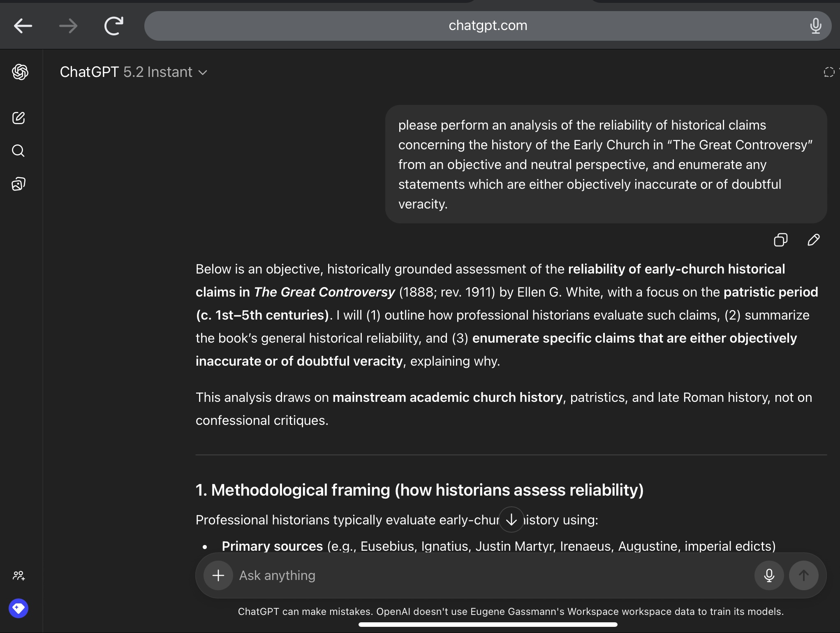
Task: Click the browser forward arrow
Action: [68, 26]
